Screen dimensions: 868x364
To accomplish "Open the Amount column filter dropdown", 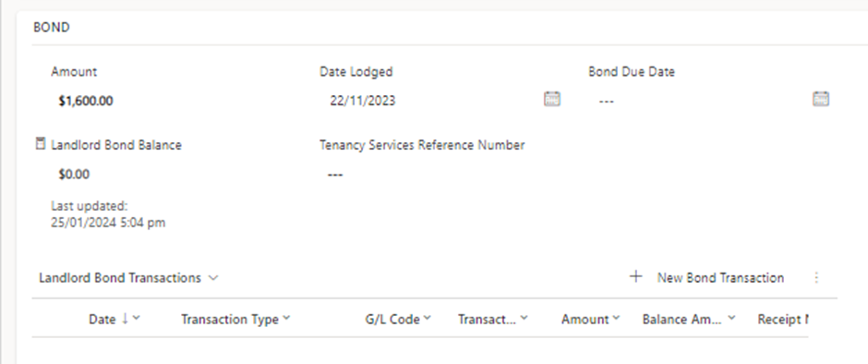I will [x=616, y=318].
